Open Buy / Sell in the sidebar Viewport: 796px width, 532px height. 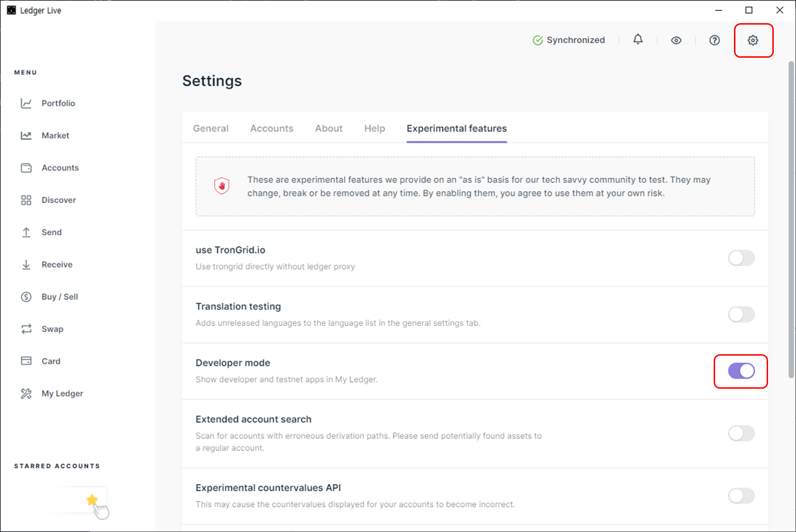click(60, 297)
